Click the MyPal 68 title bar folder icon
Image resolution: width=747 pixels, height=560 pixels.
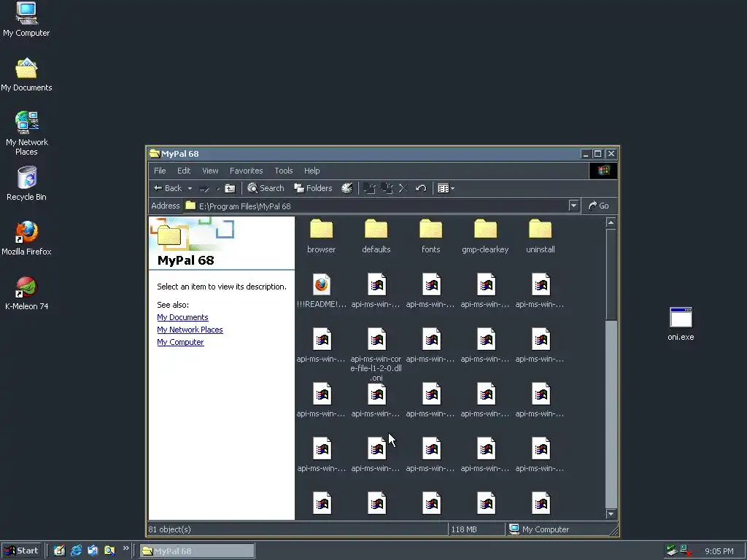coord(155,153)
